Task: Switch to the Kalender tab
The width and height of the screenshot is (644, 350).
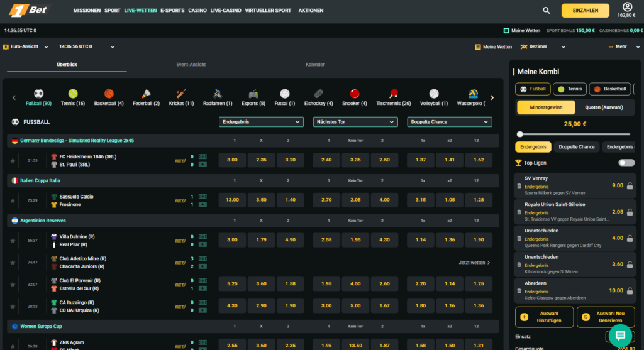Action: (x=315, y=65)
